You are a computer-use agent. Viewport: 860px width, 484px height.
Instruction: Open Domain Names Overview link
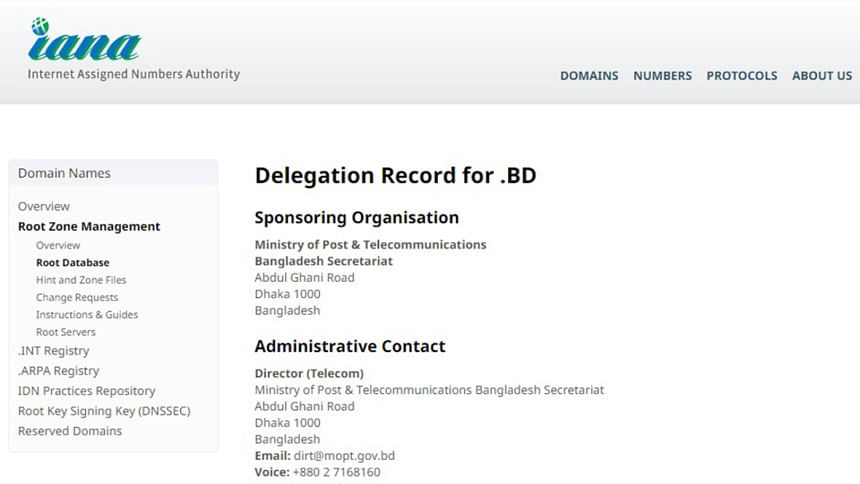pyautogui.click(x=44, y=206)
